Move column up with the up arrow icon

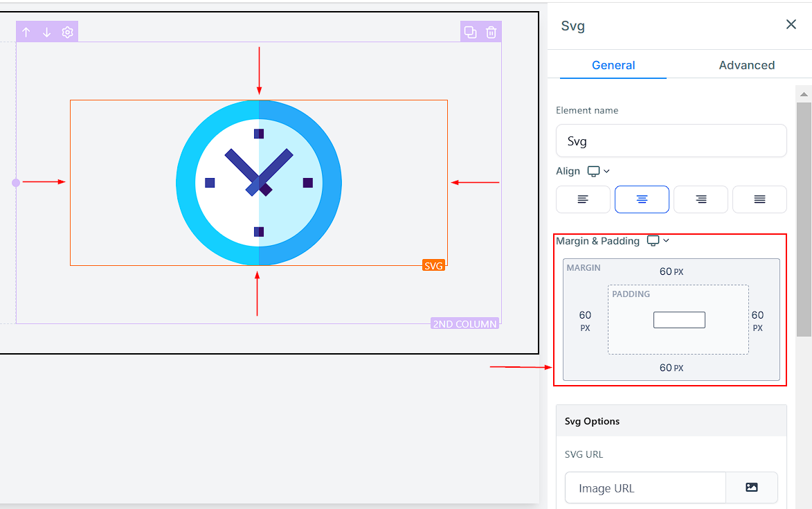(26, 32)
